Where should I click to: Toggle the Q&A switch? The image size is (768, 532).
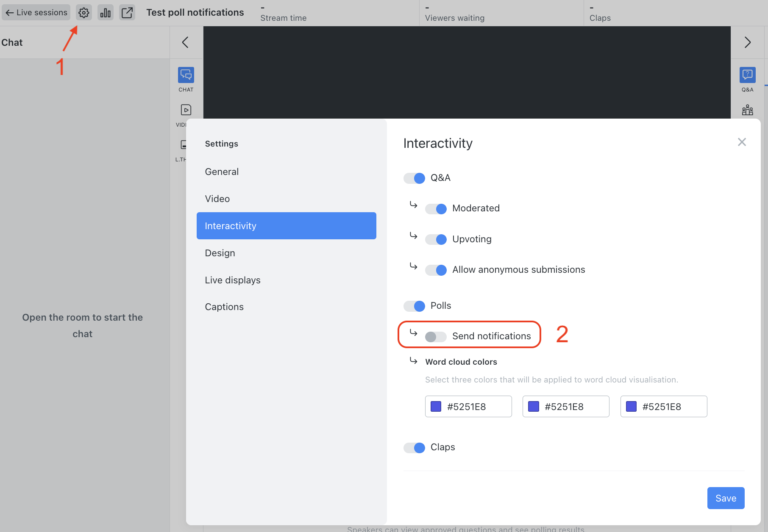[415, 178]
